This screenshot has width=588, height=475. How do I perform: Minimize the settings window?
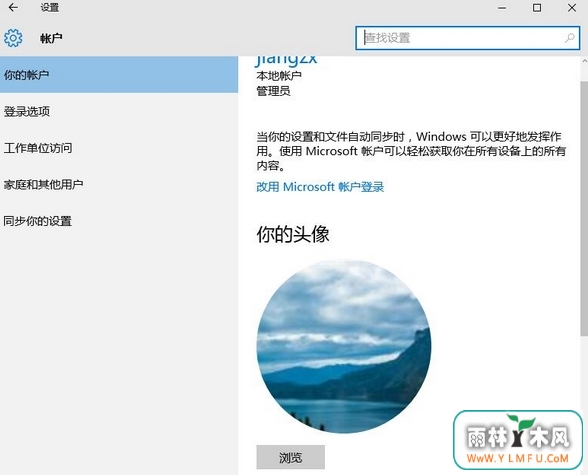pyautogui.click(x=502, y=7)
